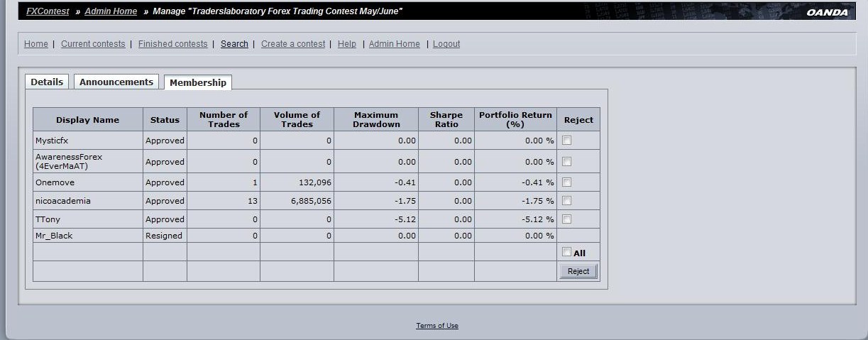Click the FXContest breadcrumb

tap(48, 11)
